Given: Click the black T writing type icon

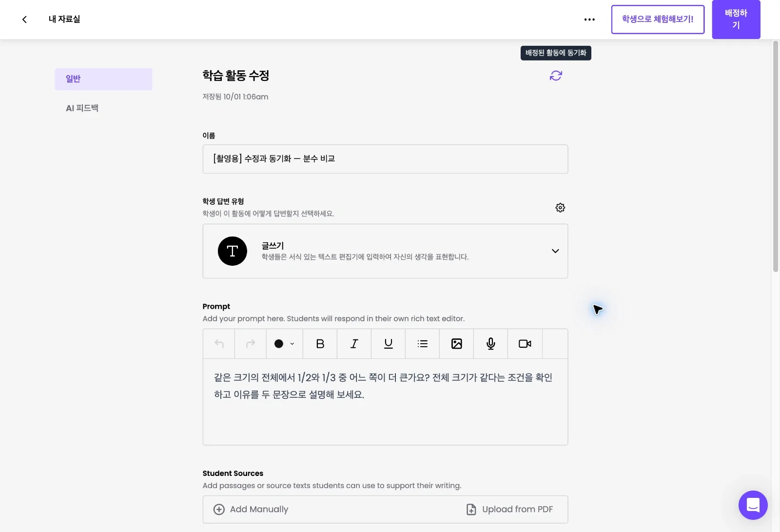Looking at the screenshot, I should click(x=232, y=251).
